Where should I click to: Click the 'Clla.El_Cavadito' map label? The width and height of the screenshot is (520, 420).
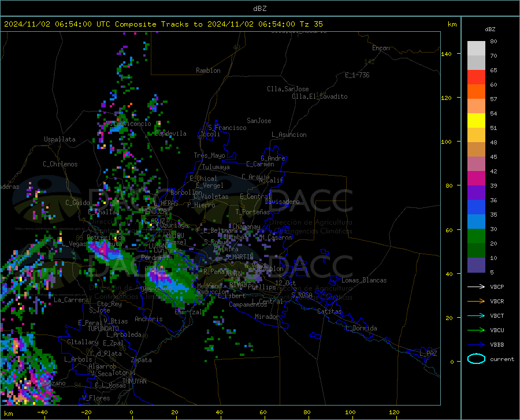point(320,96)
